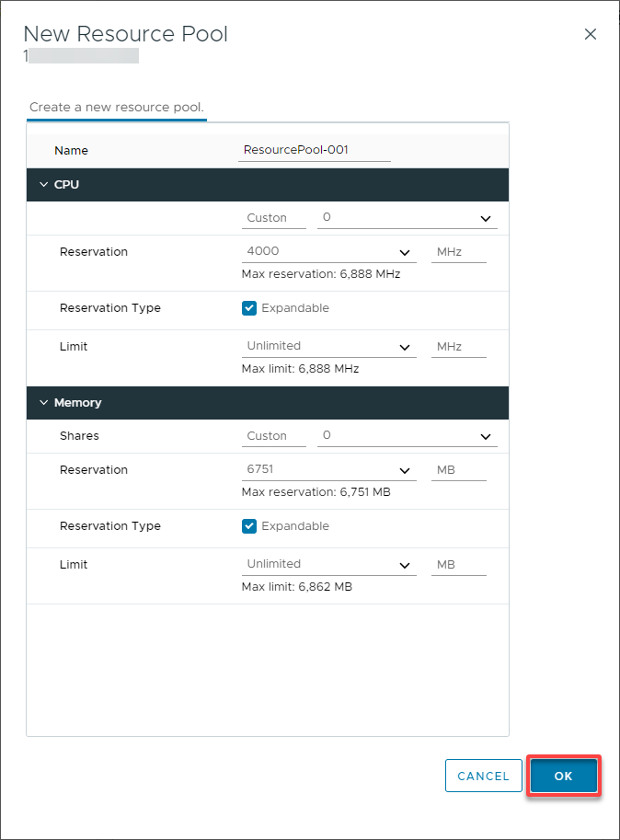Click the Name label

coord(71,151)
